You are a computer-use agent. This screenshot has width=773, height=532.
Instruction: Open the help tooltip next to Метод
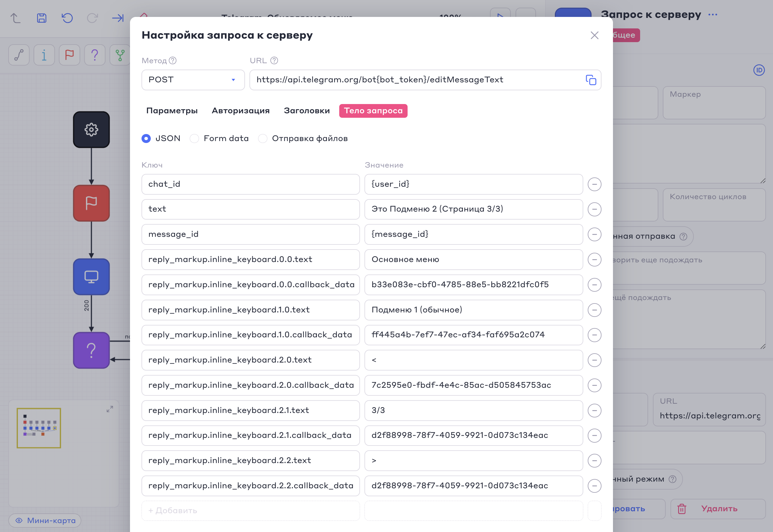coord(172,60)
